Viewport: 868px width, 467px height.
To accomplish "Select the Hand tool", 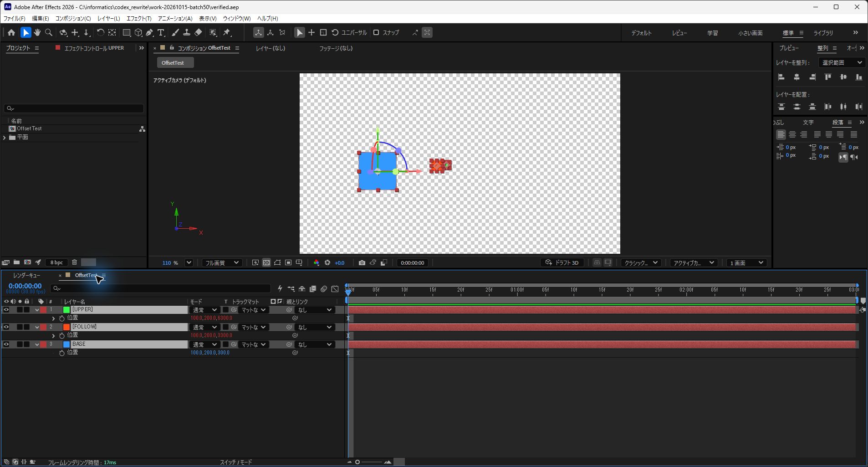I will click(x=37, y=32).
